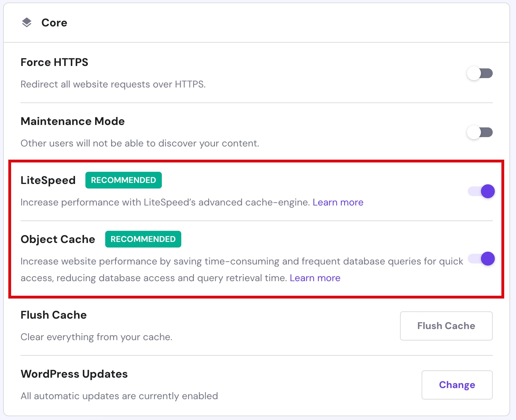This screenshot has height=420, width=516.
Task: Click Change under WordPress Updates
Action: pyautogui.click(x=457, y=385)
